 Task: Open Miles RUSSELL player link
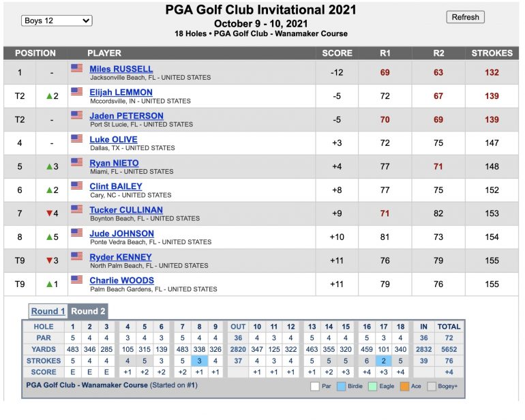(x=121, y=69)
